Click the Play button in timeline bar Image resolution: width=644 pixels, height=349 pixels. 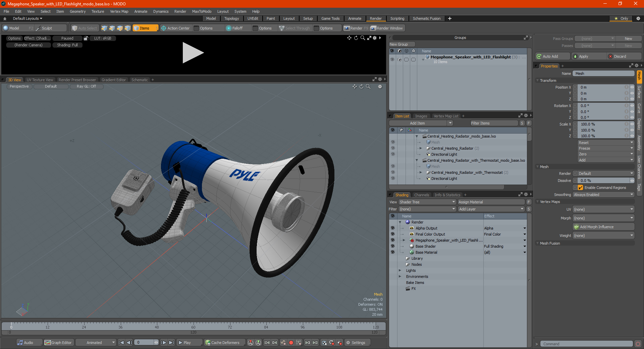(x=189, y=343)
